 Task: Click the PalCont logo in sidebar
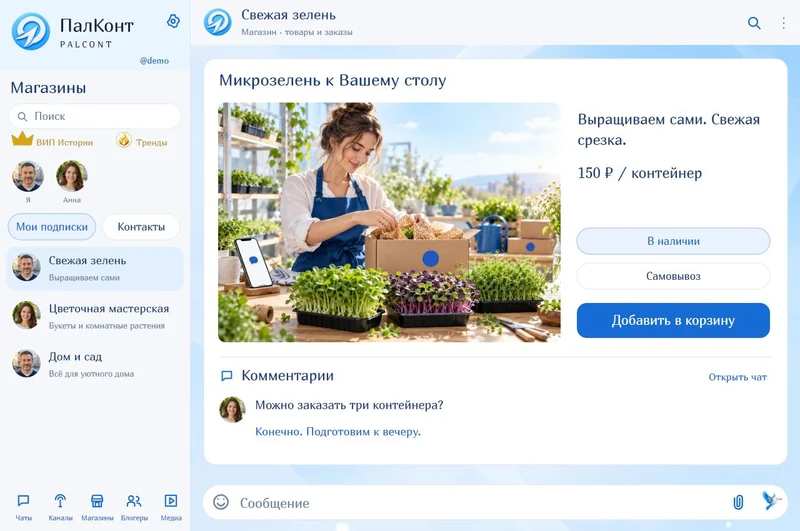click(x=31, y=31)
